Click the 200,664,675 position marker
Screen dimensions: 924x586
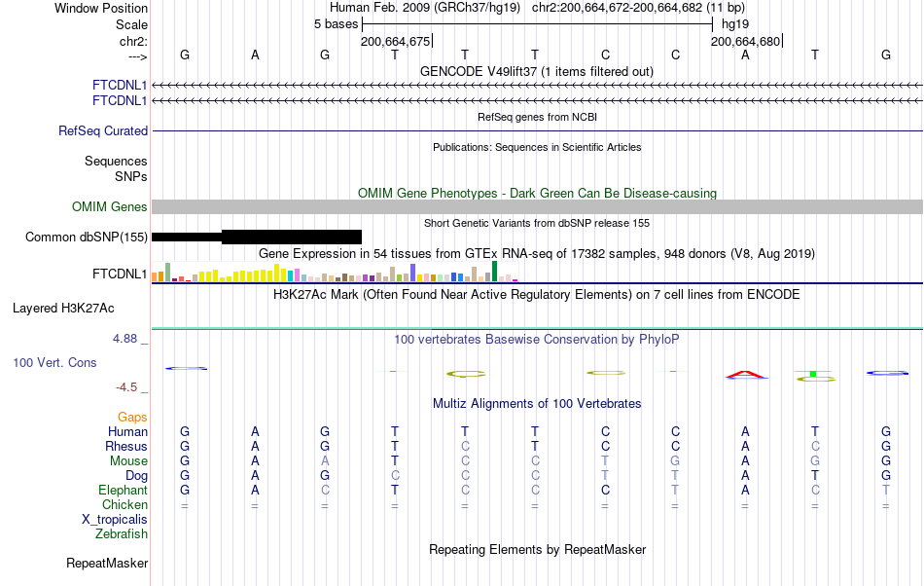click(397, 41)
